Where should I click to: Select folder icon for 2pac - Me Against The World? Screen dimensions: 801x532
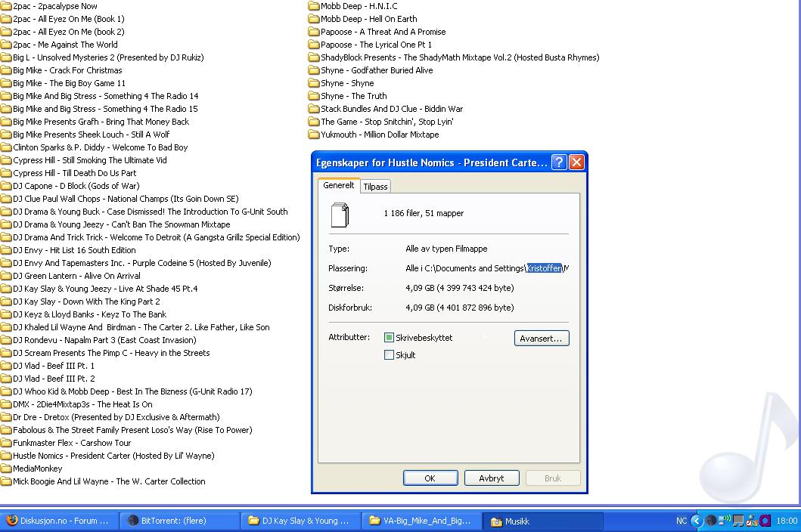pos(6,45)
